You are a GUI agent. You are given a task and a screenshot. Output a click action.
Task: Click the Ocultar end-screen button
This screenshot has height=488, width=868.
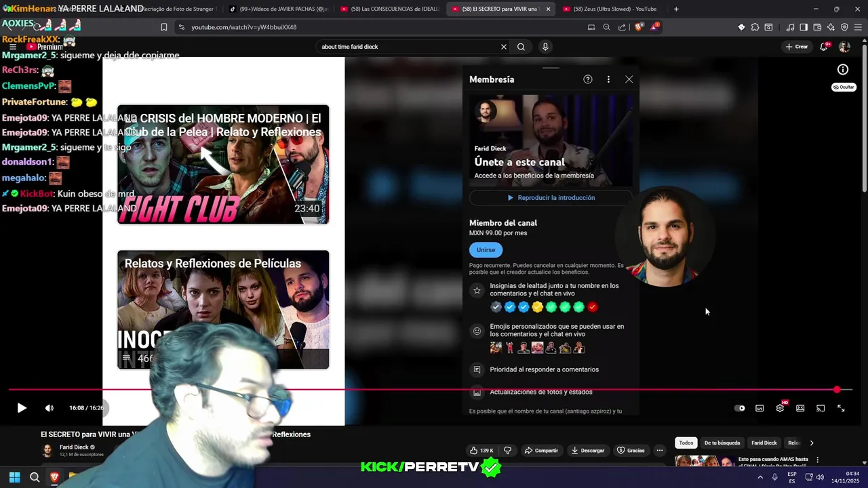[x=844, y=87]
